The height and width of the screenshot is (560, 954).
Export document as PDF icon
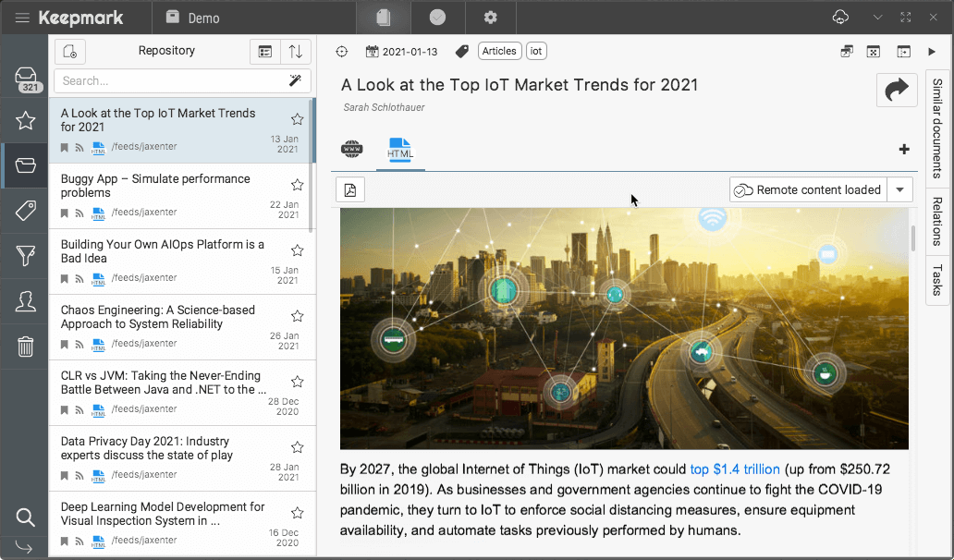pyautogui.click(x=350, y=189)
